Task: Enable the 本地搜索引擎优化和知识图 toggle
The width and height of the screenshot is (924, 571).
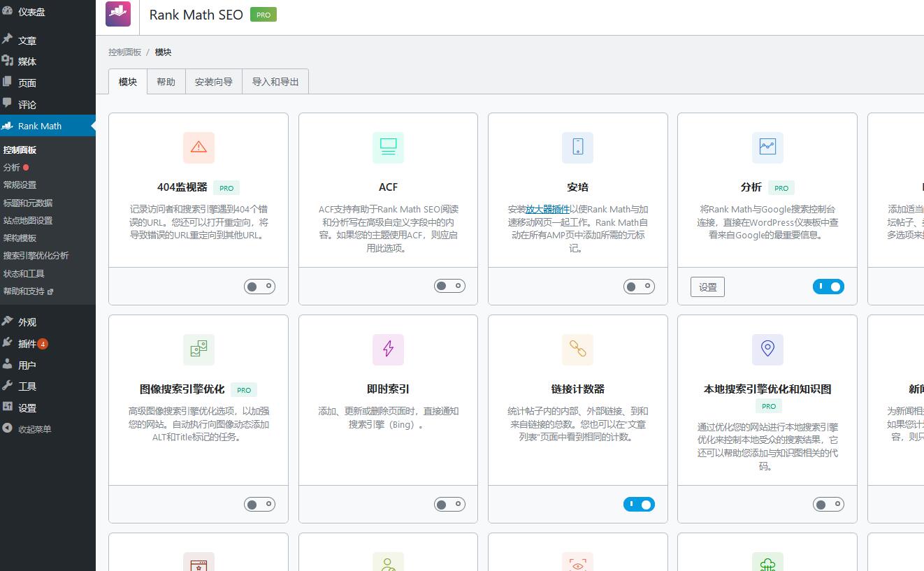Action: [828, 504]
